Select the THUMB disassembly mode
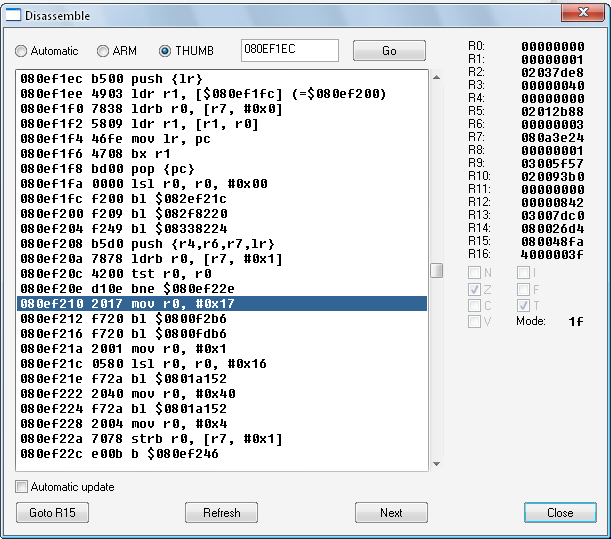The width and height of the screenshot is (611, 539). pos(166,51)
